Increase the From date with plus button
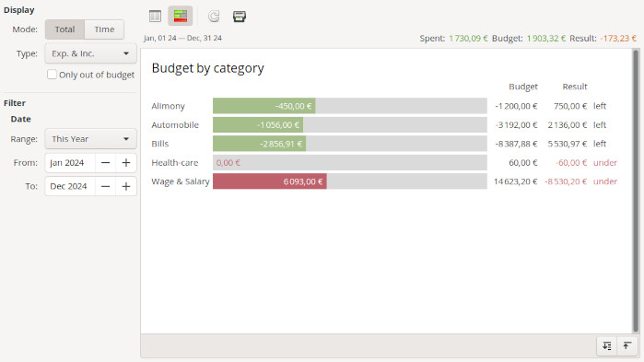This screenshot has height=362, width=644. [126, 162]
